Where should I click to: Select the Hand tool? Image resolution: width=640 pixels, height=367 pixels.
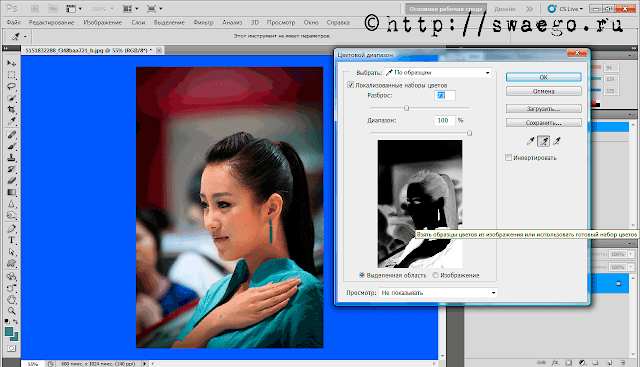click(11, 299)
